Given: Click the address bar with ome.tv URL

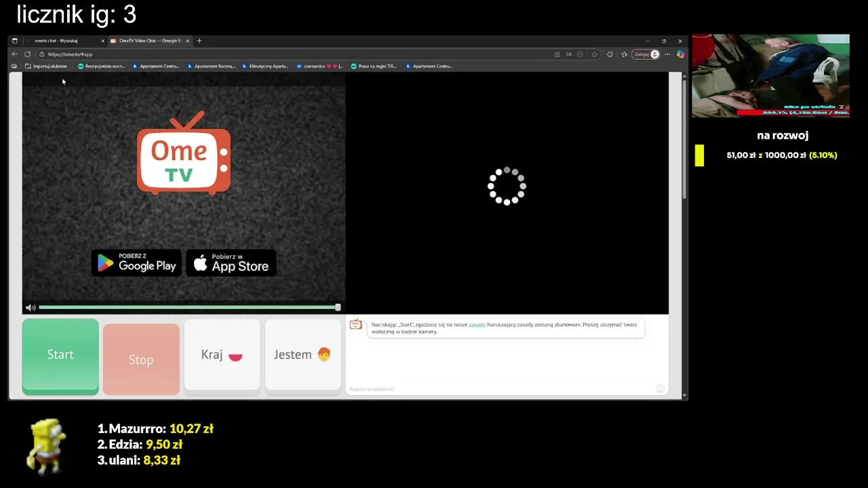Looking at the screenshot, I should point(298,54).
